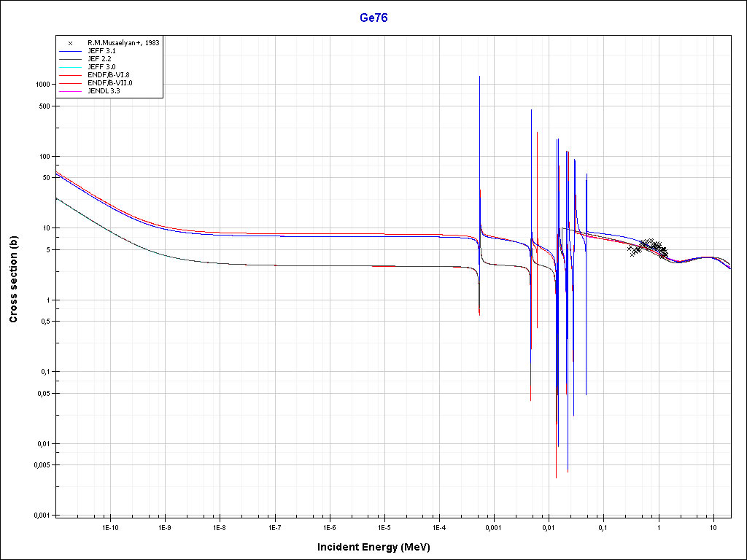Click the cross marker symbol in legend
This screenshot has height=560, width=747.
pos(70,43)
